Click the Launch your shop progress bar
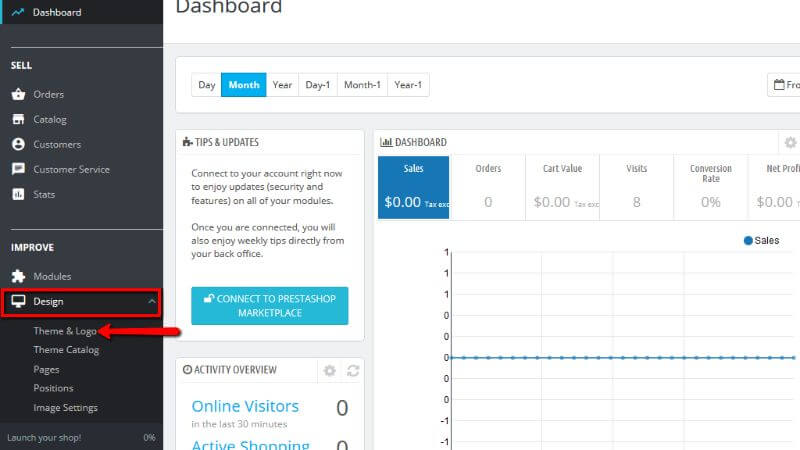 [82, 437]
